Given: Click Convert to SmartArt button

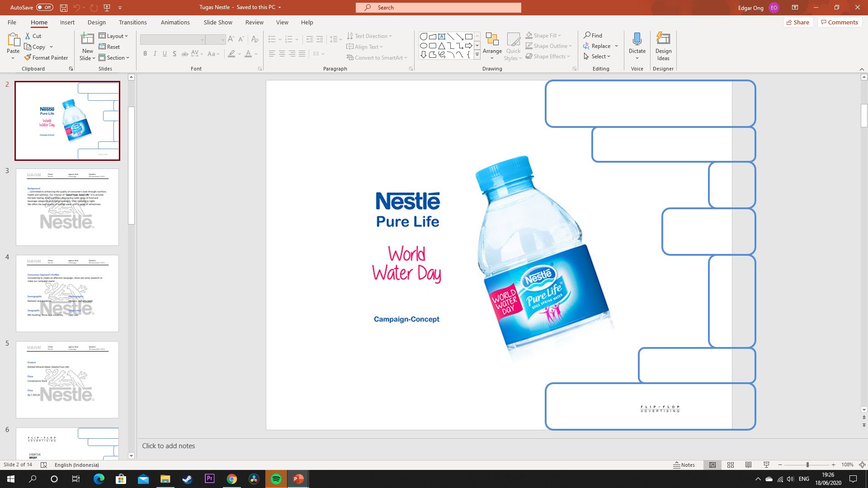Looking at the screenshot, I should [x=377, y=58].
